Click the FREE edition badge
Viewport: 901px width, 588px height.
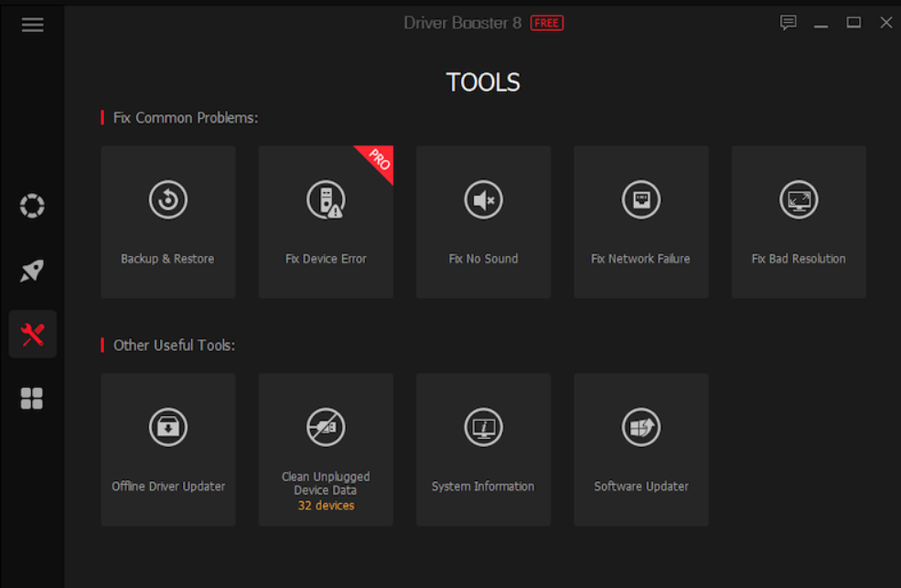point(546,23)
